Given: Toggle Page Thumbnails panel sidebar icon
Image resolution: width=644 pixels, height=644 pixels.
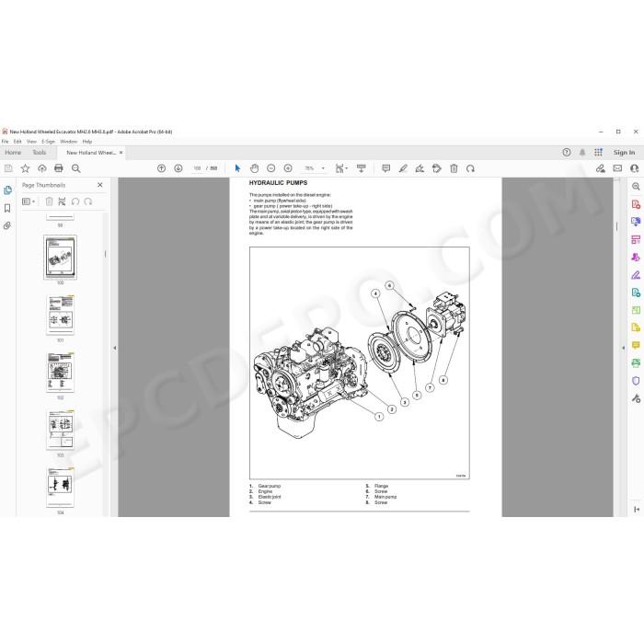Looking at the screenshot, I should (7, 190).
